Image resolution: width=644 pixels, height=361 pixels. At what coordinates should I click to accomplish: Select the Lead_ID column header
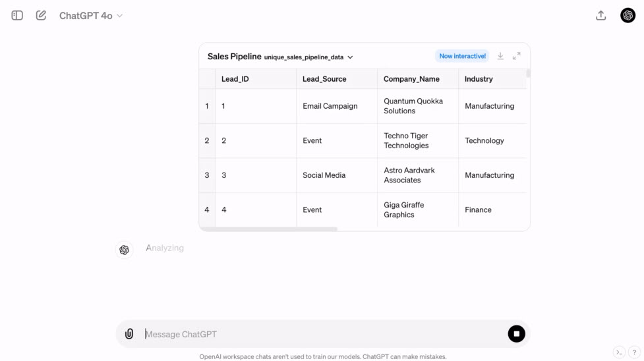point(256,79)
